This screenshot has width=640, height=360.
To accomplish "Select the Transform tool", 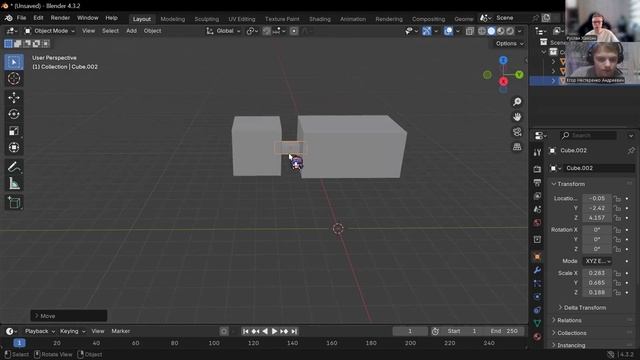I will click(x=14, y=147).
